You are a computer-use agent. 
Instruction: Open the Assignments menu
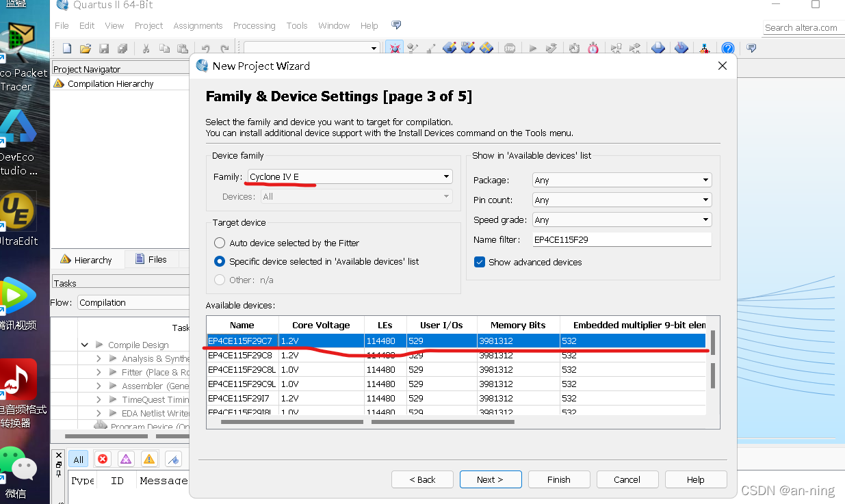[198, 25]
